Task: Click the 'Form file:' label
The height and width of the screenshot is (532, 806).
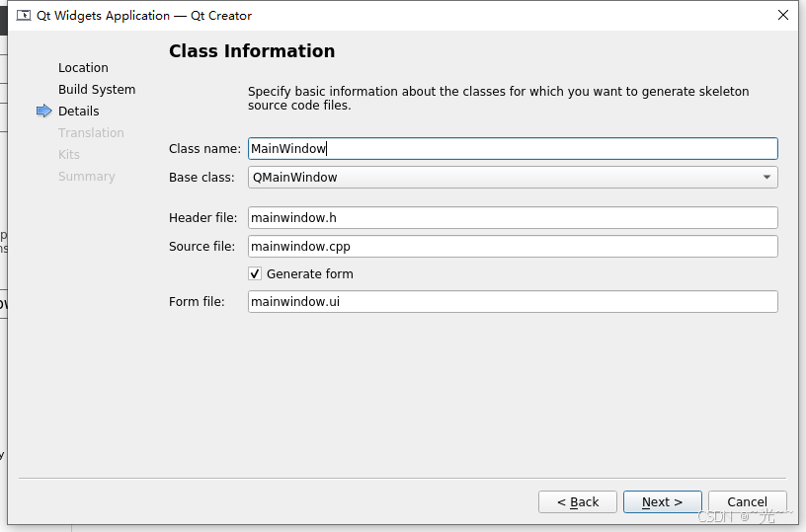Action: 197,301
